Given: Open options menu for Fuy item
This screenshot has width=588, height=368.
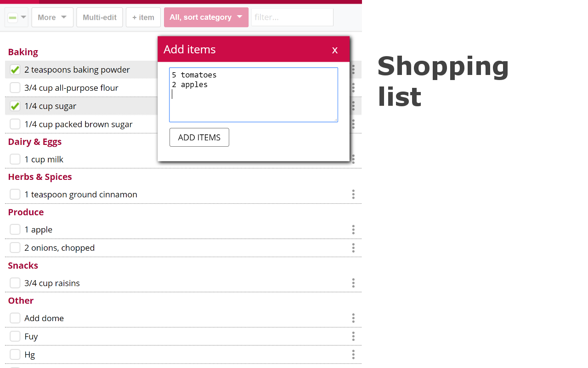Looking at the screenshot, I should (353, 336).
